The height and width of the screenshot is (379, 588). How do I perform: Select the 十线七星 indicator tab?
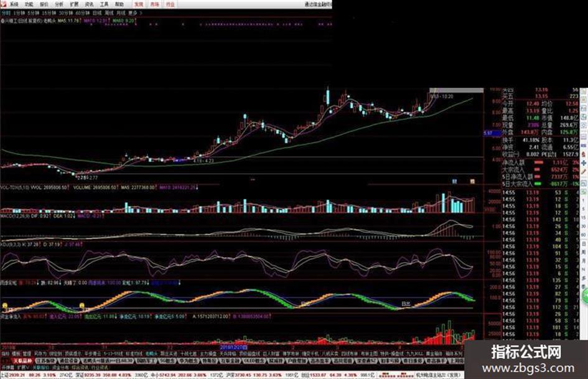pos(189,353)
